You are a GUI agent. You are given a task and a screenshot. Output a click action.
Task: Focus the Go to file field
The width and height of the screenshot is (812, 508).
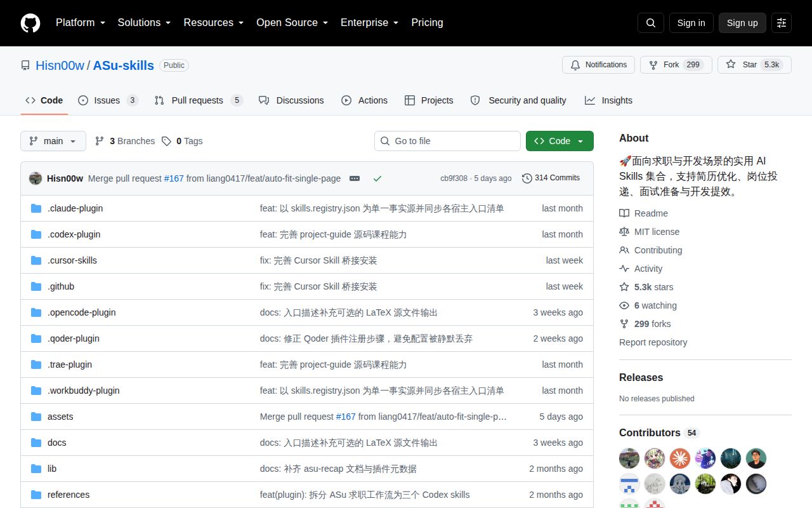447,141
